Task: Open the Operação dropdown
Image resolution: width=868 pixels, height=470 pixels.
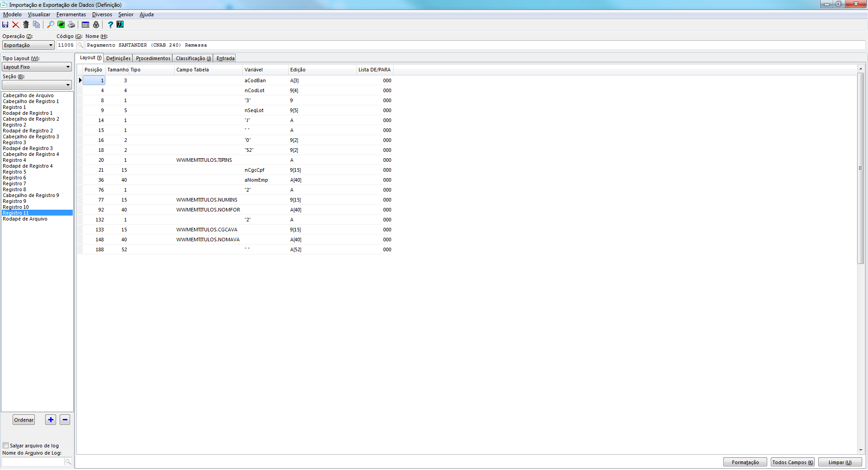Action: point(28,45)
